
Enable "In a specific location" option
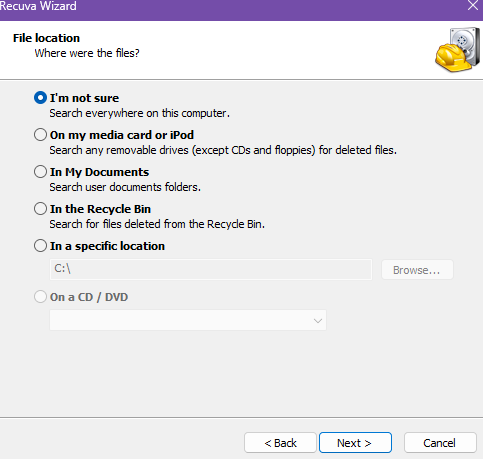[40, 246]
